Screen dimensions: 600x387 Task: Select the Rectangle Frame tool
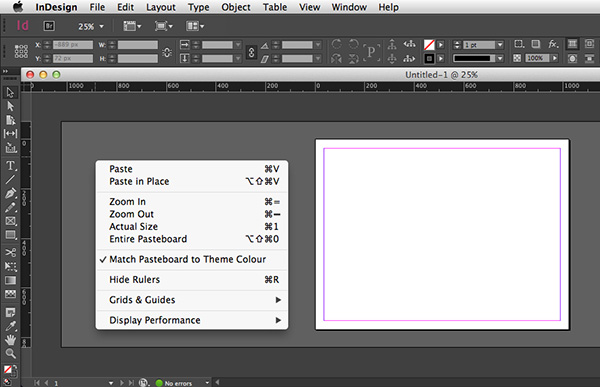coord(10,221)
